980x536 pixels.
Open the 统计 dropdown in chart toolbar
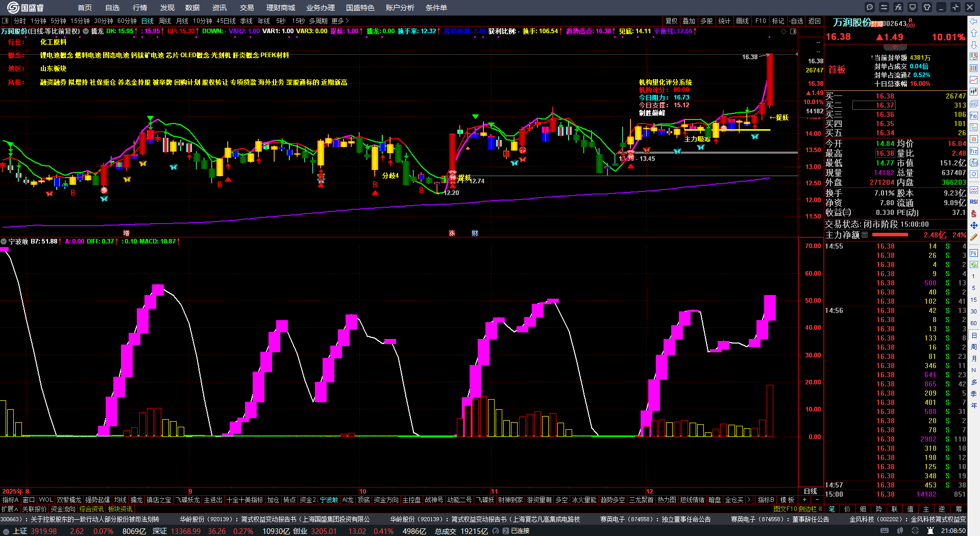(724, 21)
